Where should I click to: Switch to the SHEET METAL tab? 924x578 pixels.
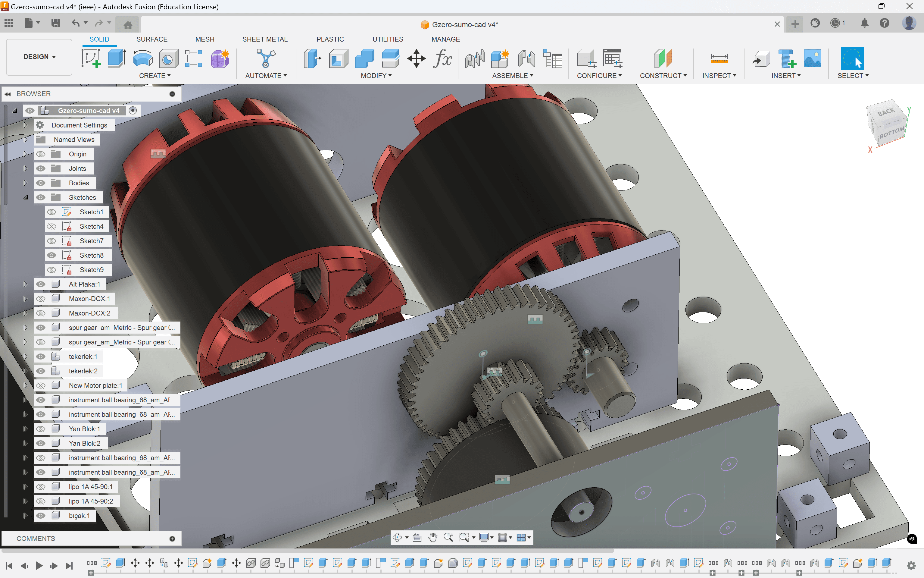[x=265, y=39]
